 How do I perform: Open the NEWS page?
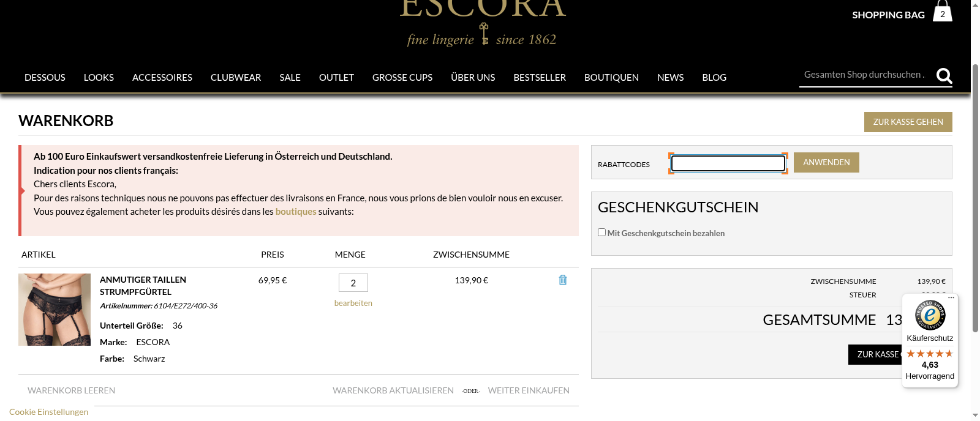tap(670, 78)
